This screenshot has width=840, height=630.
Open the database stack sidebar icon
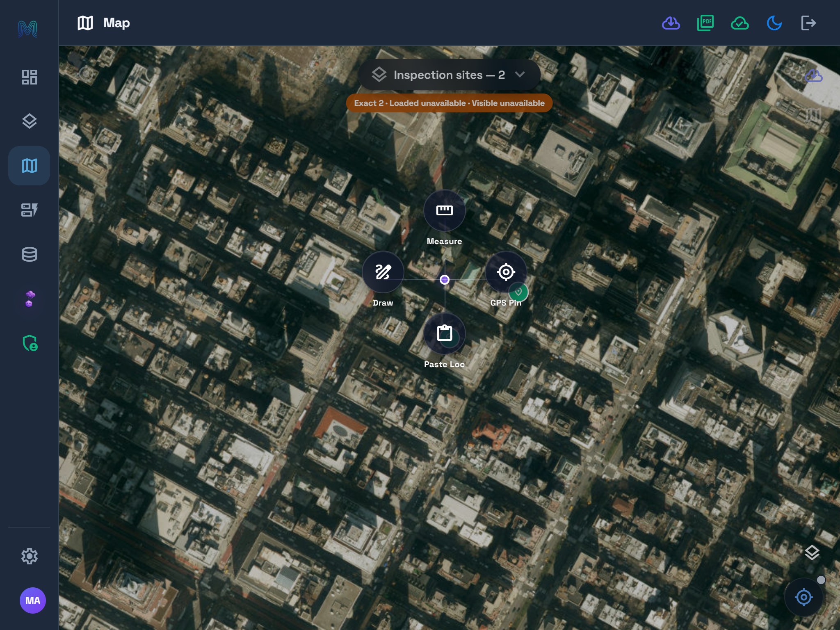[29, 254]
